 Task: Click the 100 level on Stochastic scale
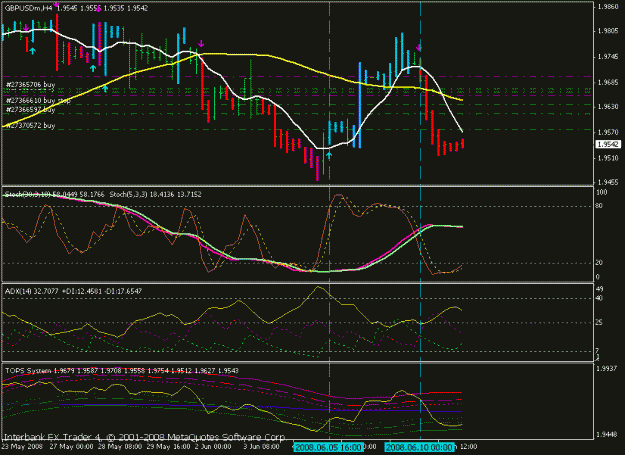click(x=601, y=192)
